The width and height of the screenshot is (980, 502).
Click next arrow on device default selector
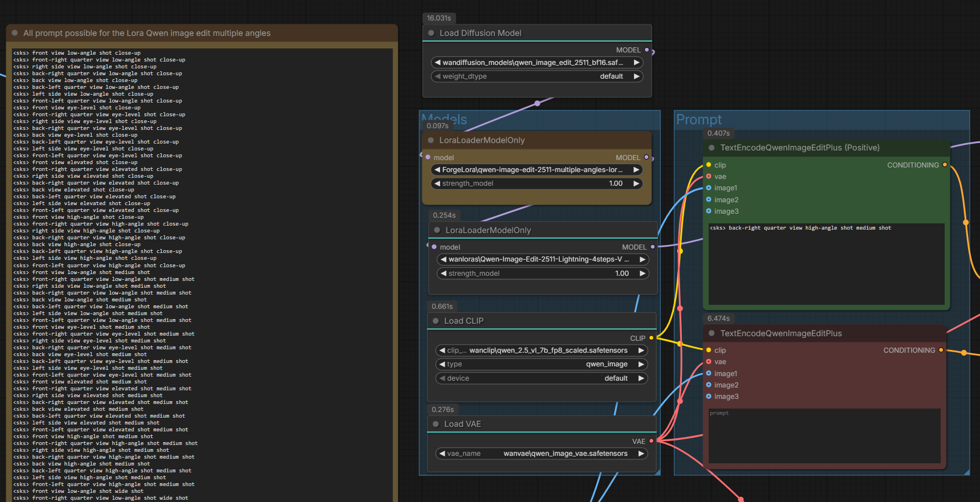(641, 378)
